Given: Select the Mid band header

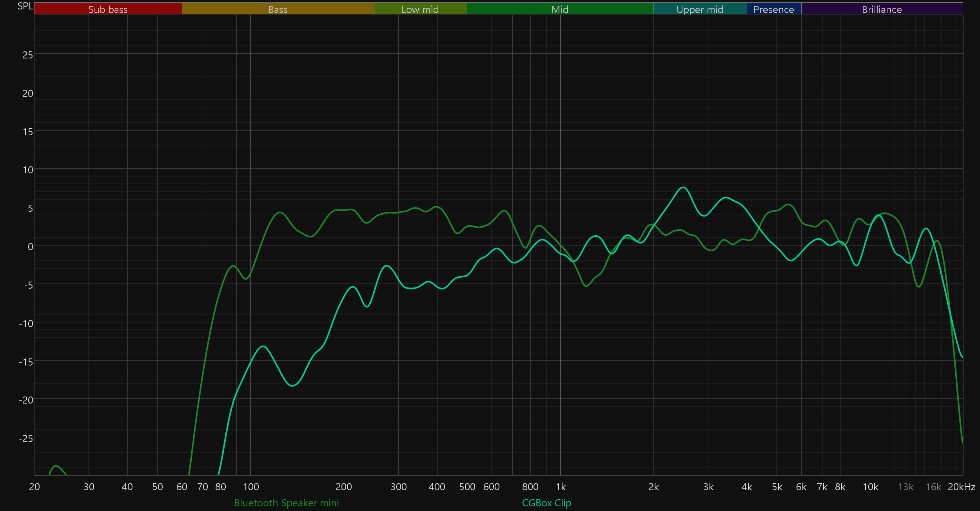Looking at the screenshot, I should tap(560, 9).
